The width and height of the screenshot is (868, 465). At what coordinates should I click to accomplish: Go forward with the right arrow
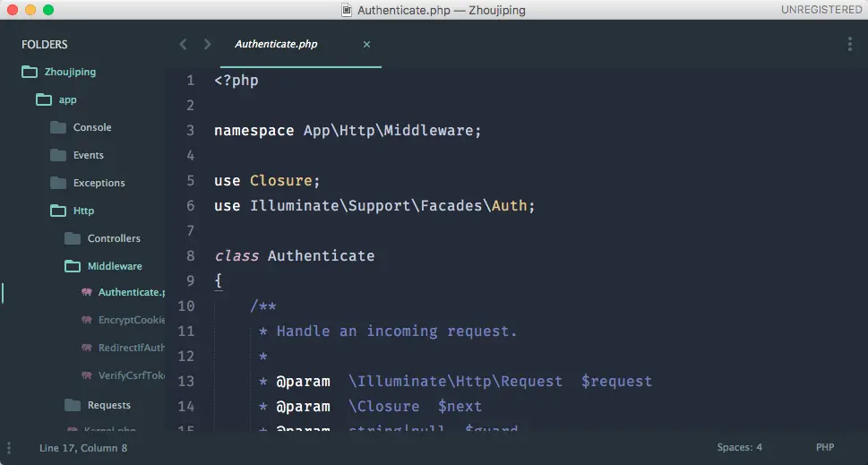[207, 44]
